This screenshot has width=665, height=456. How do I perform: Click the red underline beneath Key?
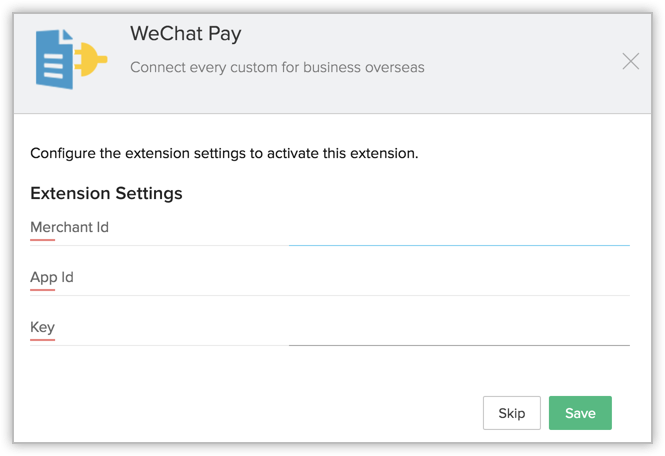(42, 340)
